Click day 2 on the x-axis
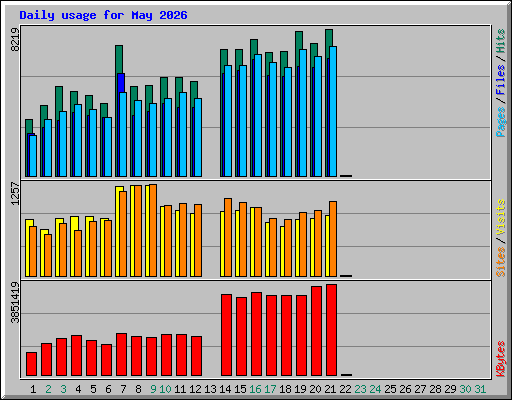512x400 pixels. pos(48,389)
